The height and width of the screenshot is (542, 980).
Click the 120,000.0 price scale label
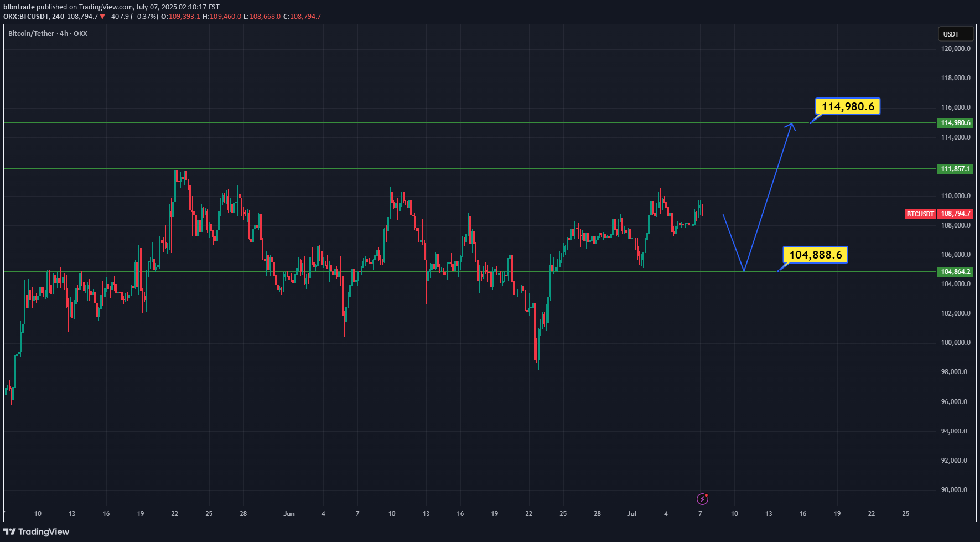click(x=956, y=49)
